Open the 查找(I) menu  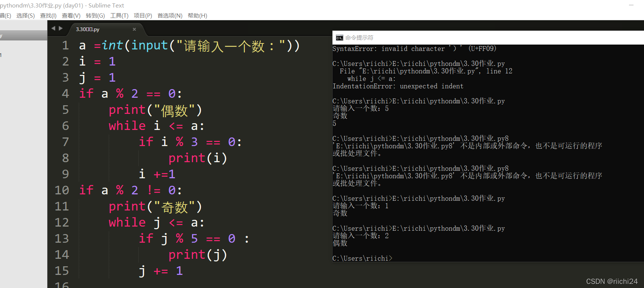click(48, 16)
